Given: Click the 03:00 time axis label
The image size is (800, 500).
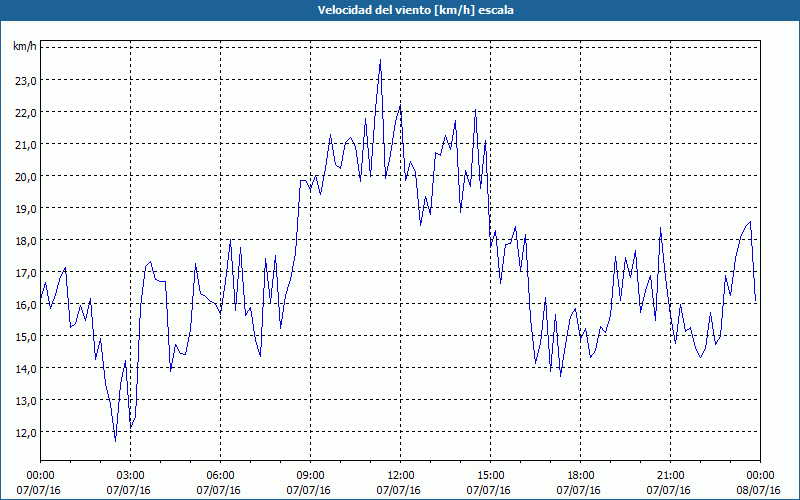Looking at the screenshot, I should [130, 476].
